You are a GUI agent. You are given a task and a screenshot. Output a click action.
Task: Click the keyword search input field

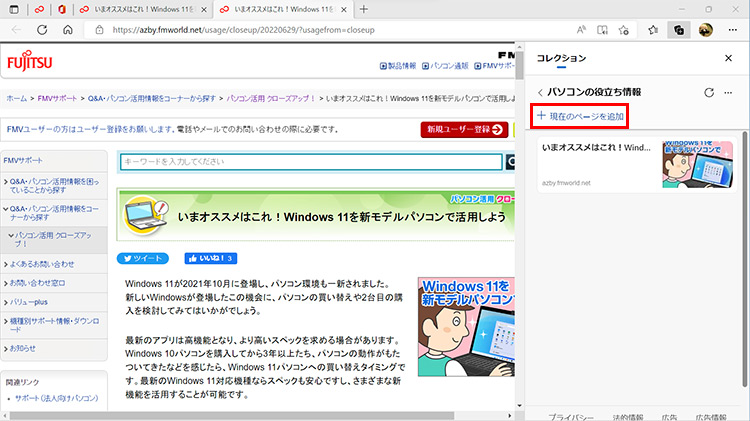coord(310,162)
